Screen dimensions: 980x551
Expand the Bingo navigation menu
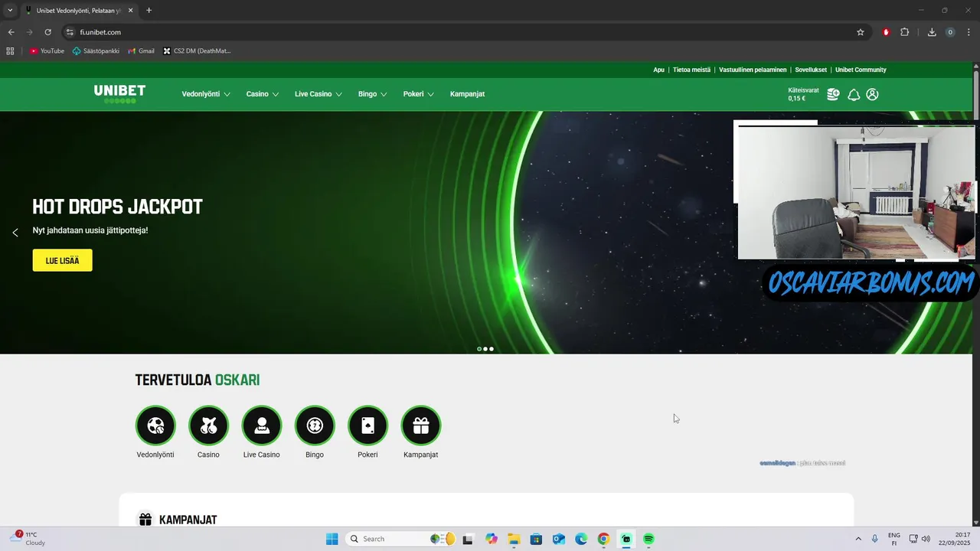373,94
